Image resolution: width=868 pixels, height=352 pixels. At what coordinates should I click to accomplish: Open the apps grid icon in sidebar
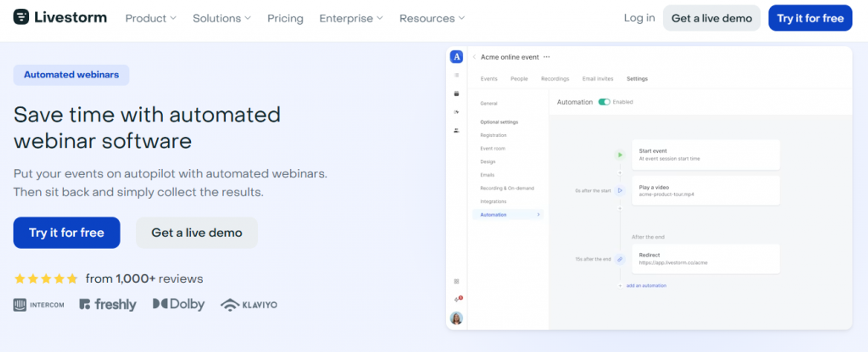click(x=457, y=281)
